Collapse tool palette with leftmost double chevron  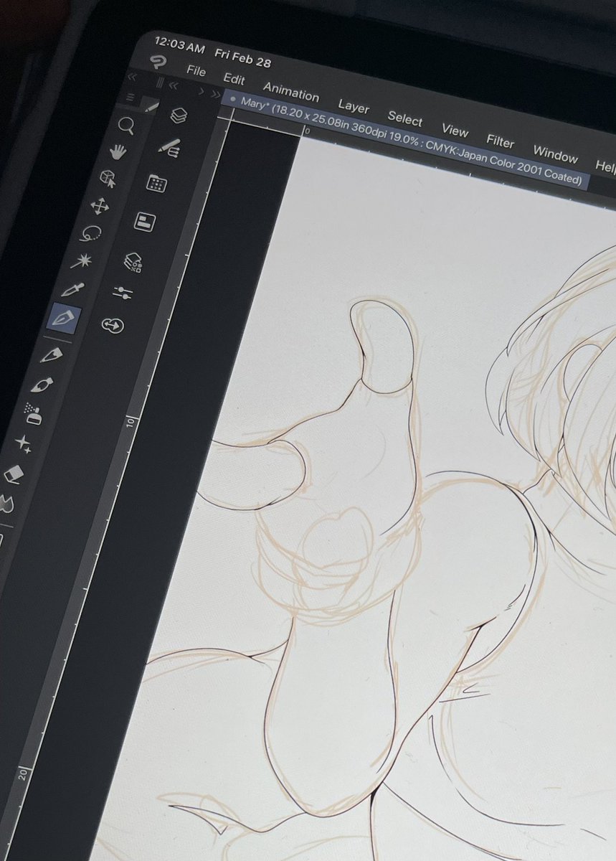(131, 76)
